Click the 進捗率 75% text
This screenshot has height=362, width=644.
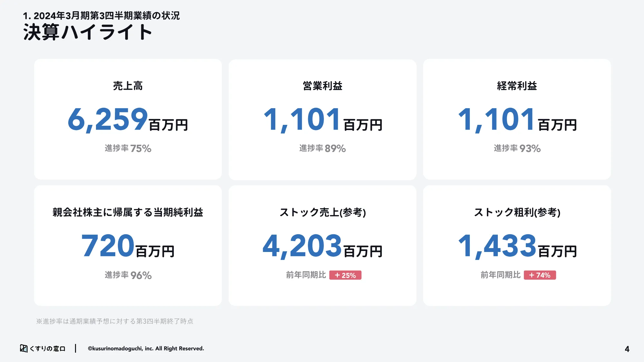click(x=128, y=148)
